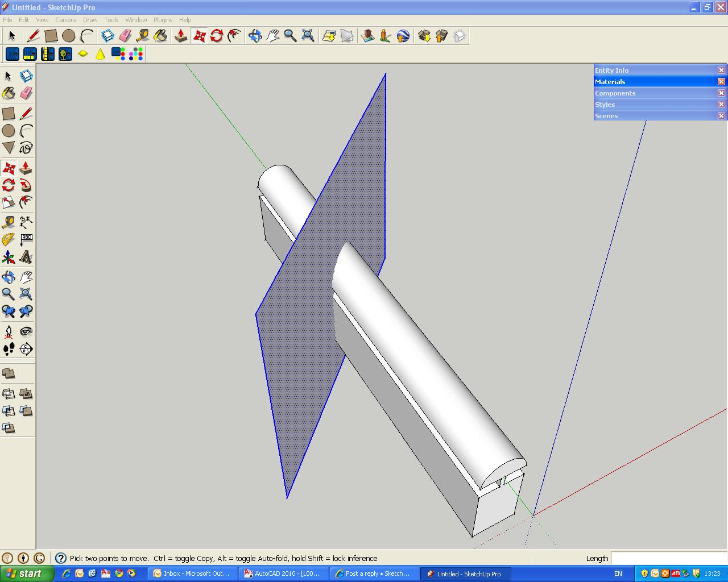Pick the Paint Bucket tool in left toolbar

pyautogui.click(x=9, y=93)
